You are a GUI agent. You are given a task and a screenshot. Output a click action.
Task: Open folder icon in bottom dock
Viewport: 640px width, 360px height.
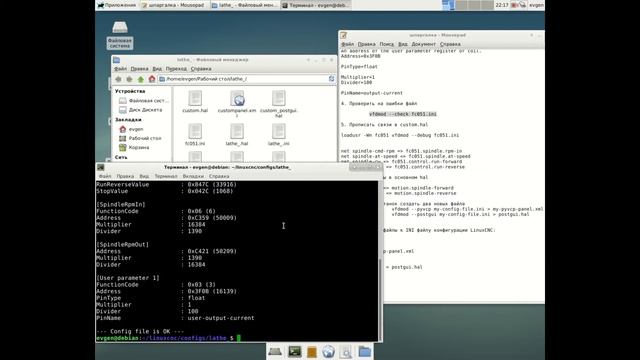(x=364, y=351)
